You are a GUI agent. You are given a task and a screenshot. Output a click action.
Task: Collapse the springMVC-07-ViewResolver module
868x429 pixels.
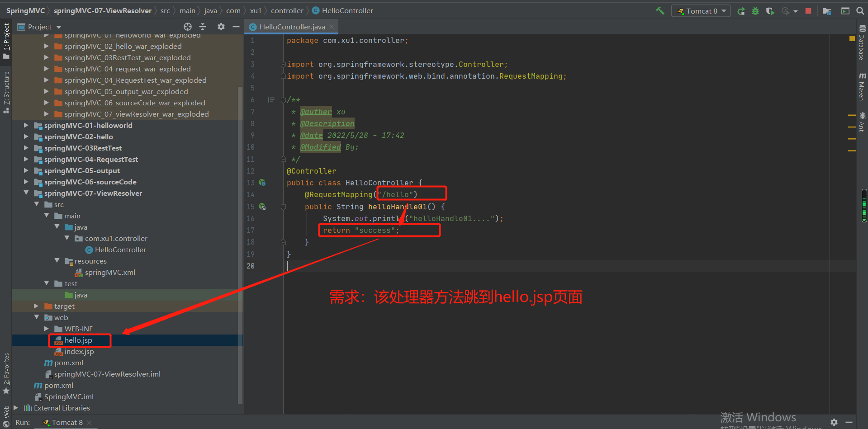pos(26,193)
